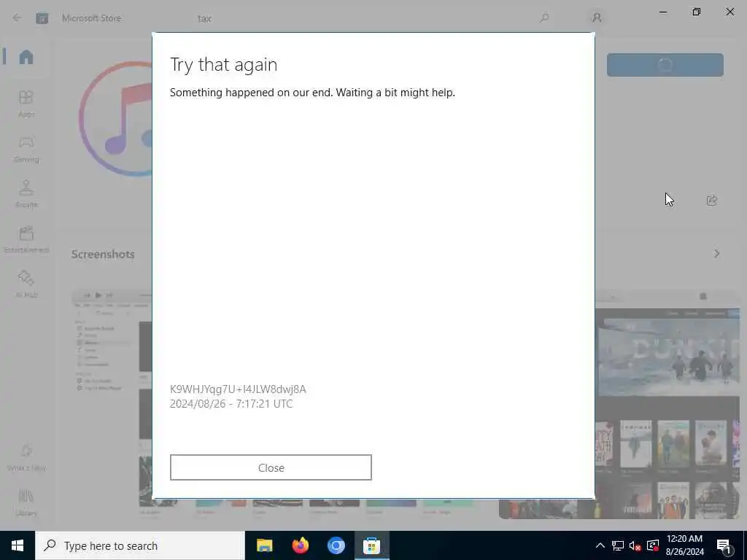
Task: Show hidden system tray icons chevron
Action: point(600,545)
